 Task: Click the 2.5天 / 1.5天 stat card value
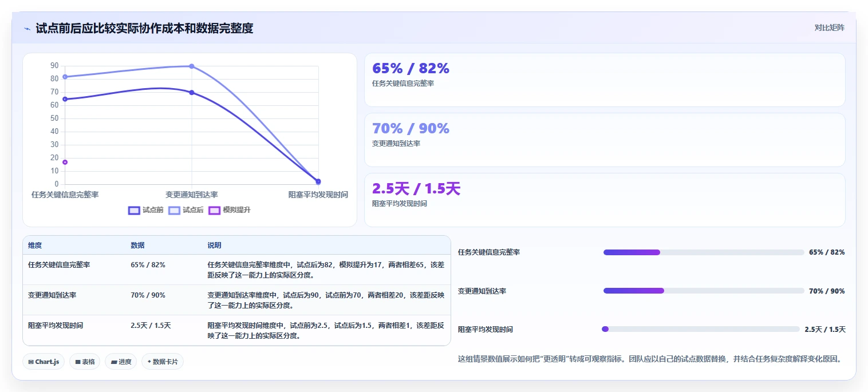[x=416, y=188]
